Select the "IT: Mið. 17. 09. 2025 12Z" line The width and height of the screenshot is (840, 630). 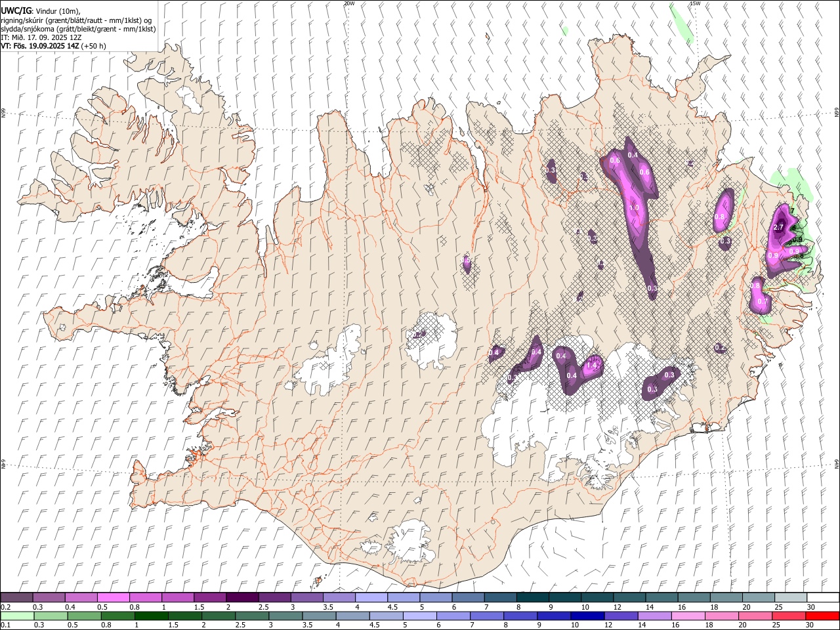coord(41,37)
